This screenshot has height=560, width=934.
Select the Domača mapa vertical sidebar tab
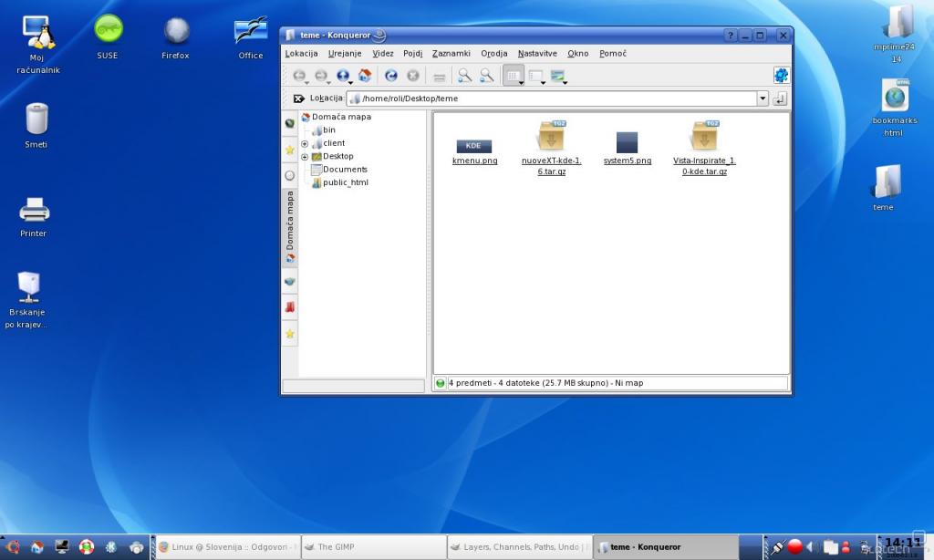290,228
